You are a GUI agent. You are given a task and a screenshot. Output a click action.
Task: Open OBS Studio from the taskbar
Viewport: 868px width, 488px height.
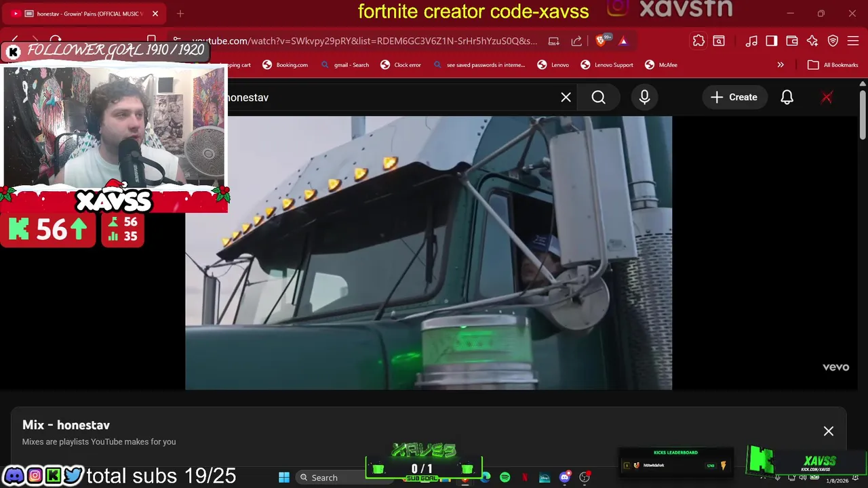(x=585, y=478)
